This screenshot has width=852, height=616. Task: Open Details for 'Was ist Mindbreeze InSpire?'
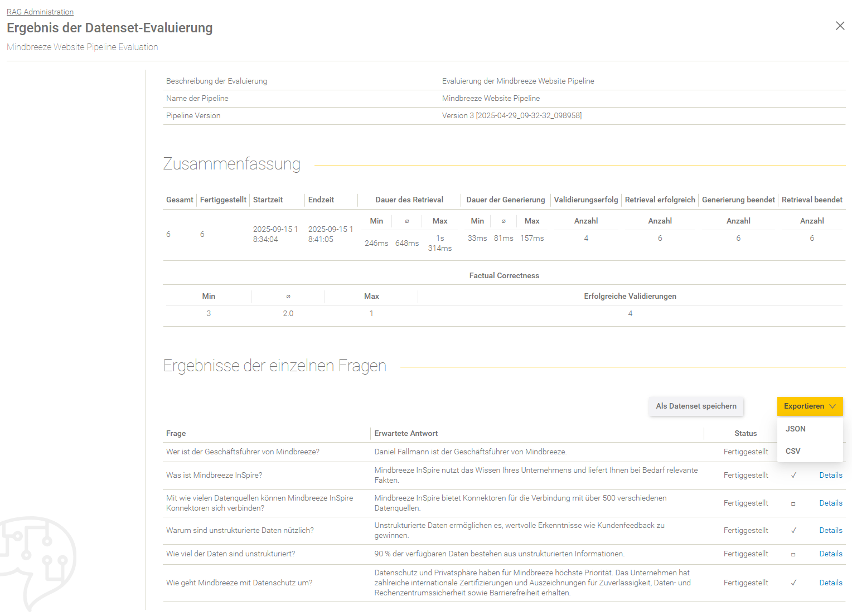[830, 476]
